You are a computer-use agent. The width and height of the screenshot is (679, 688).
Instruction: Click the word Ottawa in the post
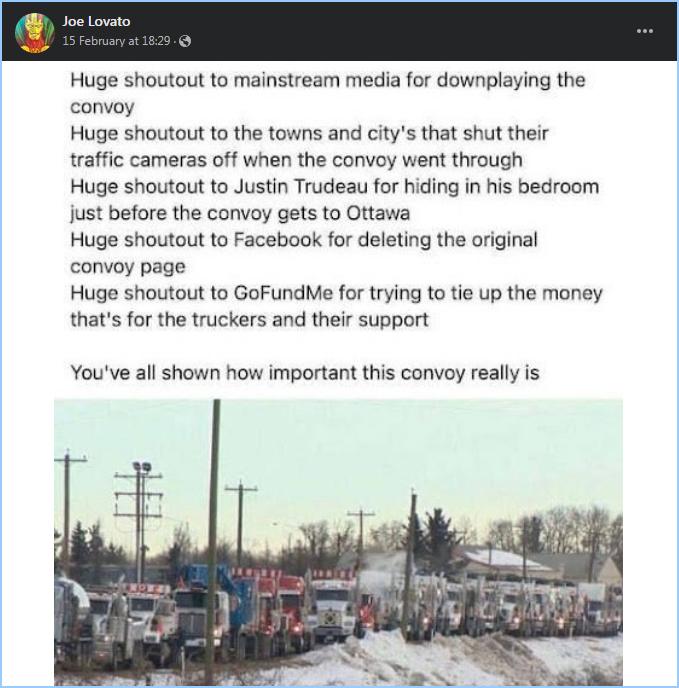pos(378,214)
